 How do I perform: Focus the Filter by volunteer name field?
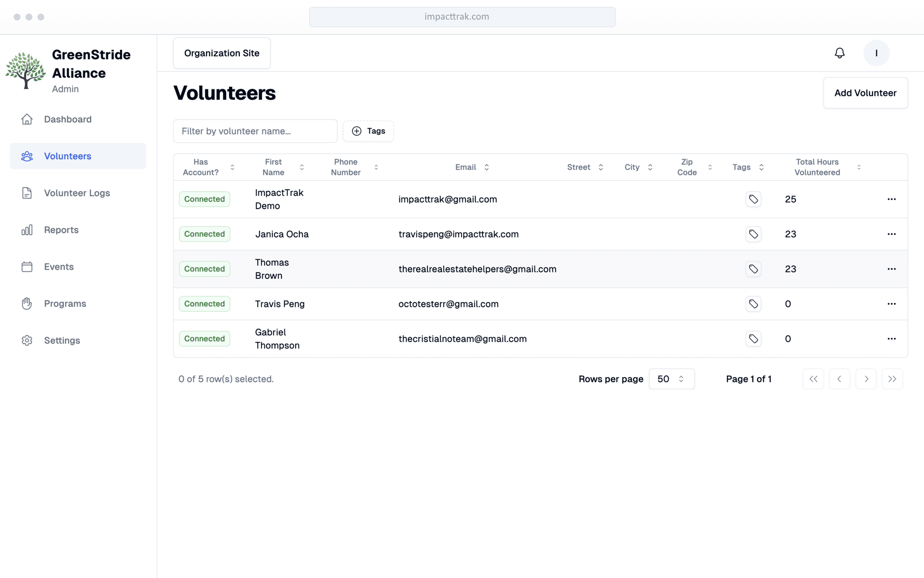(255, 131)
